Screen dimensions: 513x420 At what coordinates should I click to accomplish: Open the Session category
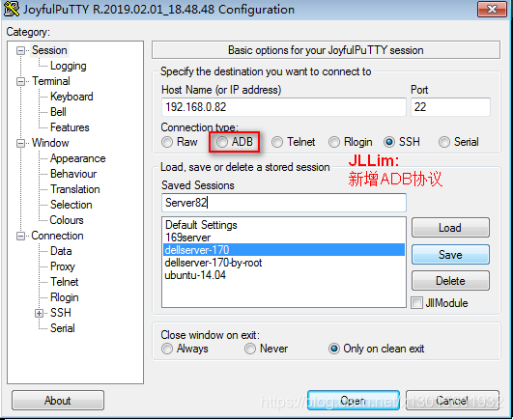(x=49, y=50)
